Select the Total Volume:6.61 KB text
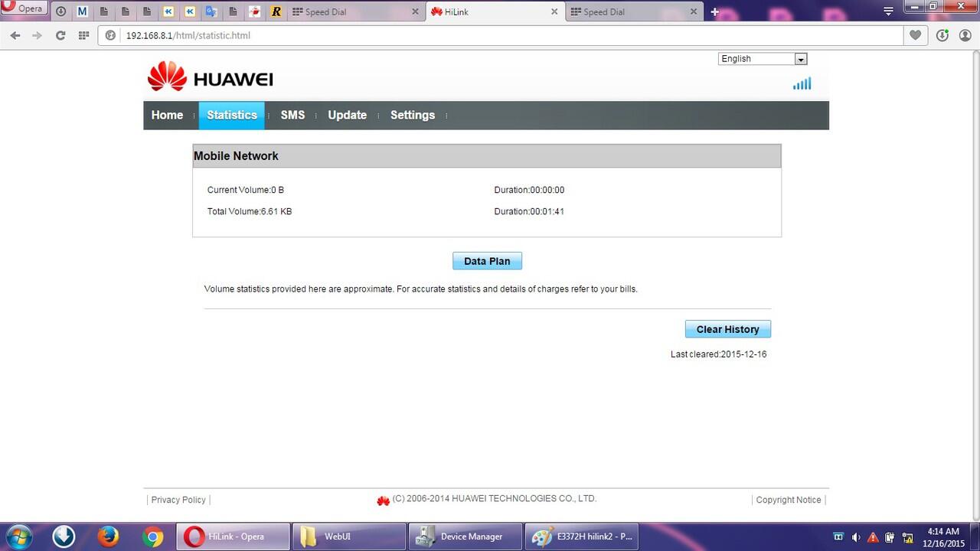This screenshot has width=980, height=551. [x=250, y=211]
